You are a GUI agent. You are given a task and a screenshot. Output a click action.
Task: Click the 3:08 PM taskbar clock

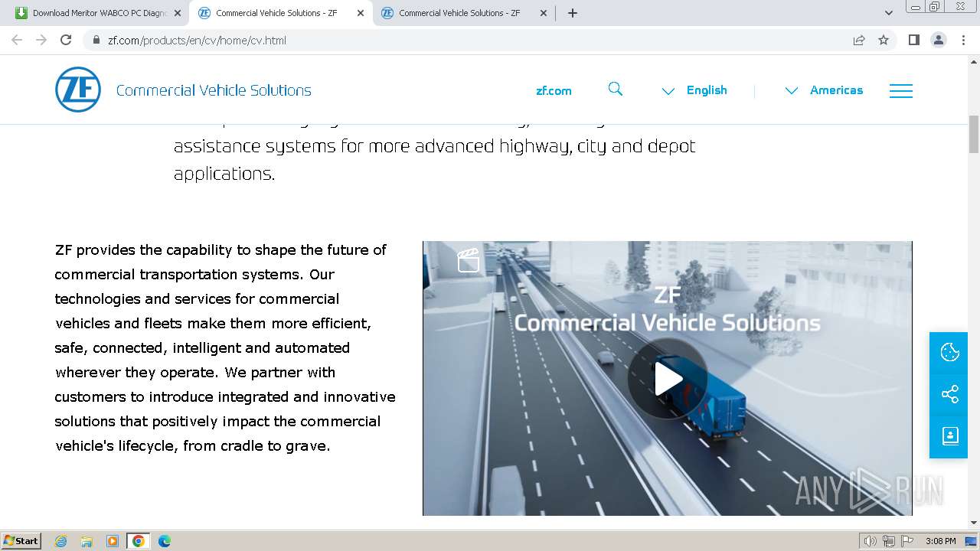(x=940, y=541)
